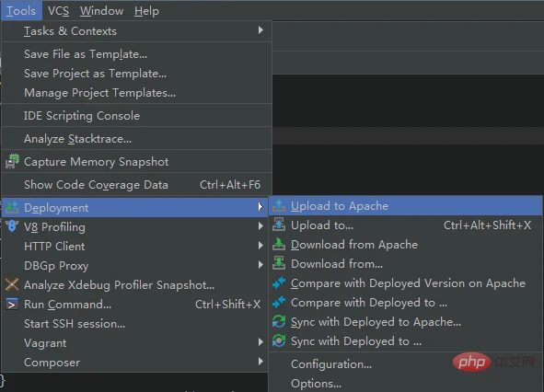Select Capture Memory Snapshot entry
The height and width of the screenshot is (392, 544).
[136, 162]
